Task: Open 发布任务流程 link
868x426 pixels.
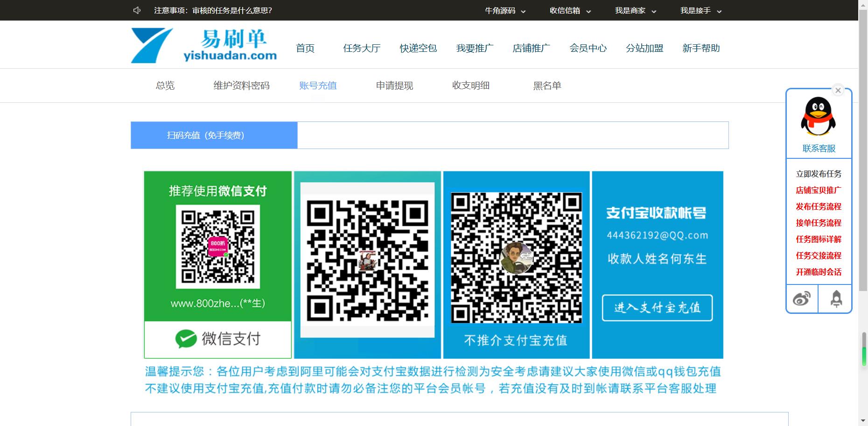Action: point(819,206)
